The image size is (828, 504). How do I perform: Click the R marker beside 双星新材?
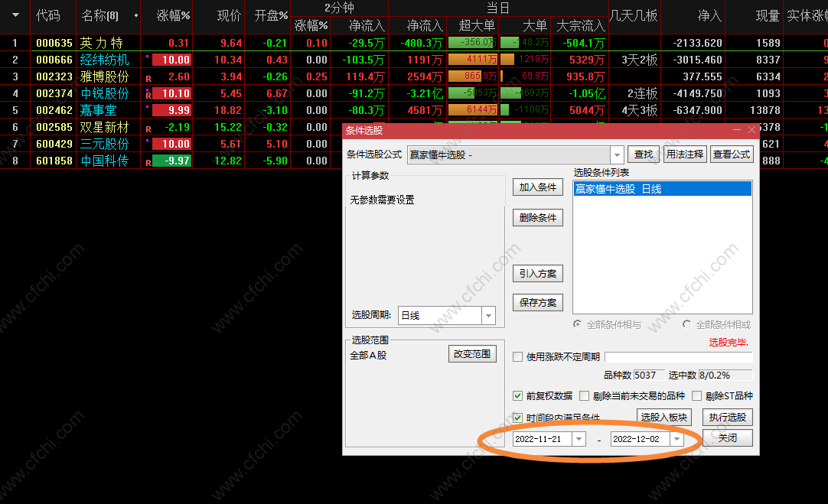point(148,129)
